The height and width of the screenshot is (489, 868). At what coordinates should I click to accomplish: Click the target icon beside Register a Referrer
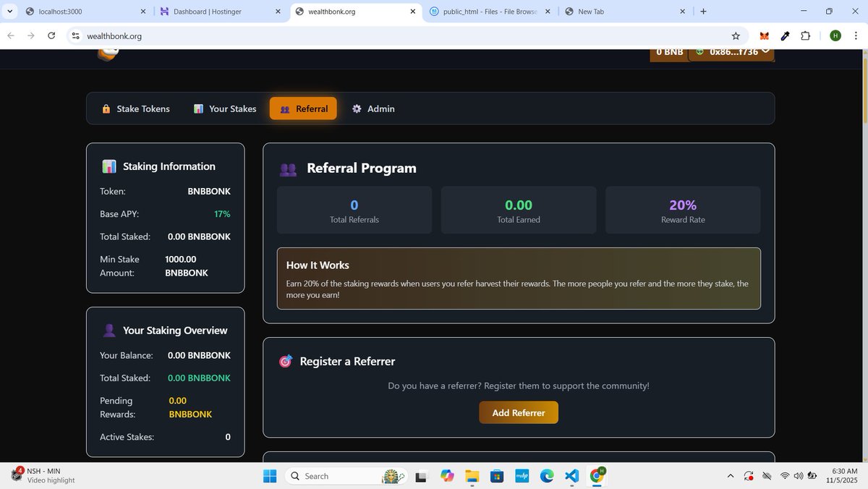click(x=286, y=360)
